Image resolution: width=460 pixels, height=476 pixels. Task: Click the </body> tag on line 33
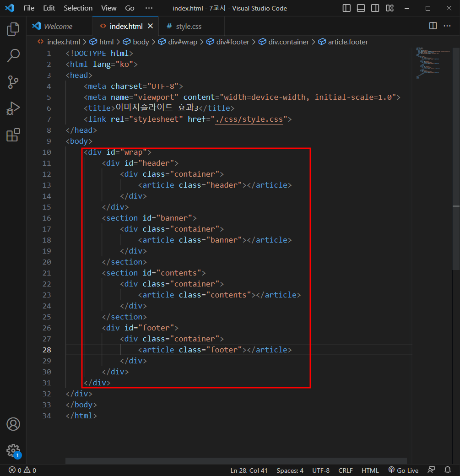pyautogui.click(x=81, y=405)
